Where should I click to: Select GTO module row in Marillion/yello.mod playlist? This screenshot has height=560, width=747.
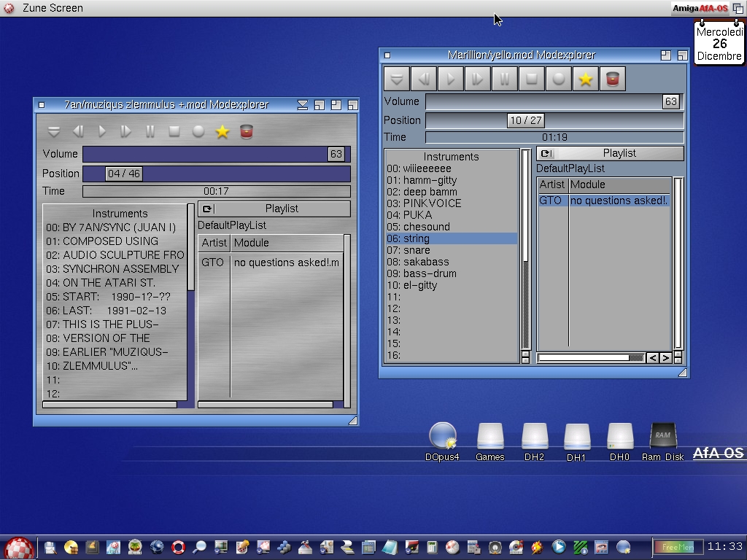point(603,201)
